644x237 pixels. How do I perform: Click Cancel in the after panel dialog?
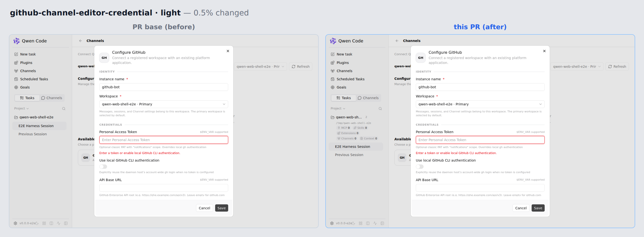tap(521, 208)
